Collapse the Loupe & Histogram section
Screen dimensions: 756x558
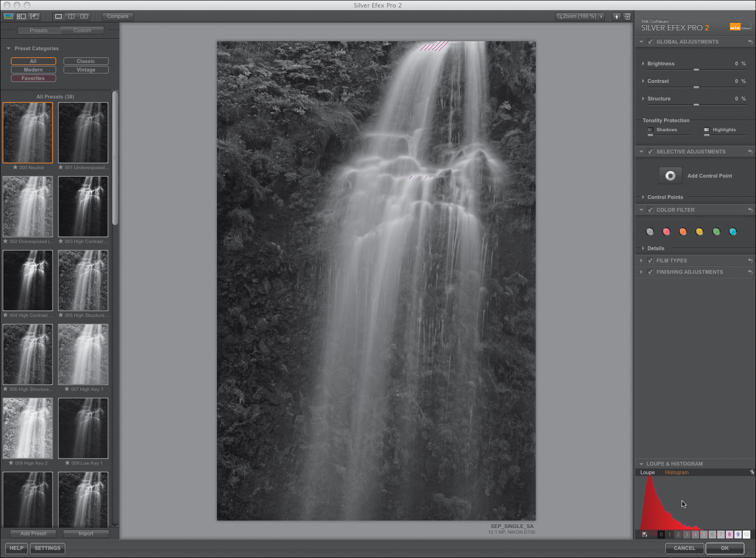pos(641,464)
